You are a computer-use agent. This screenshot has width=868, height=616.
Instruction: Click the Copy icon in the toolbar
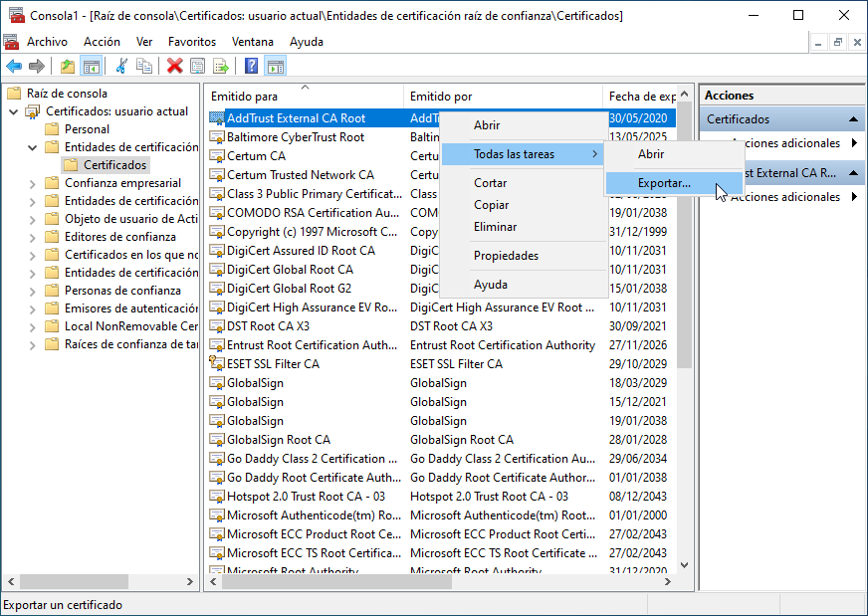144,67
